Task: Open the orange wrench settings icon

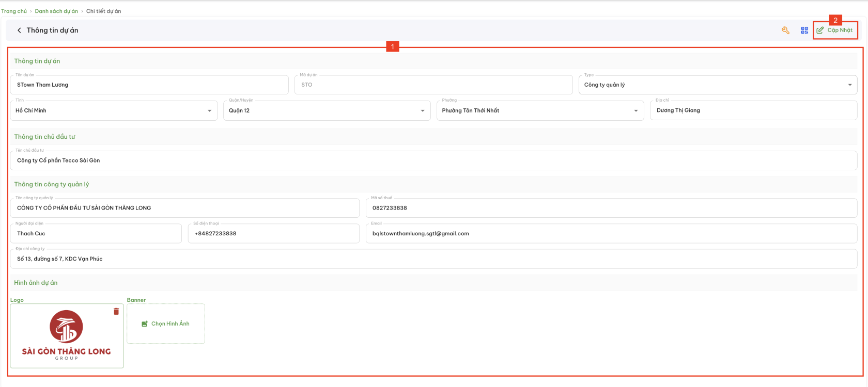Action: pos(785,30)
